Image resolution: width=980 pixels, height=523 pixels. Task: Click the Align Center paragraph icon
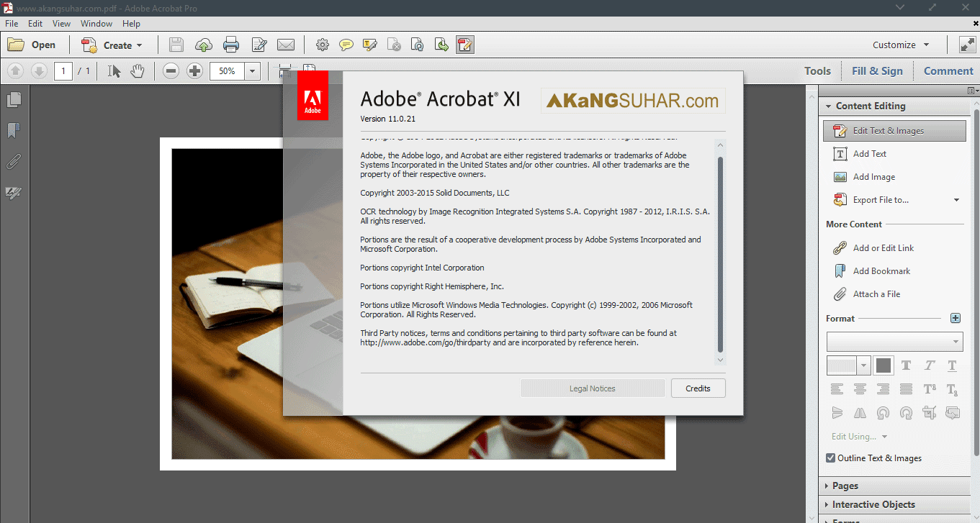(x=860, y=389)
